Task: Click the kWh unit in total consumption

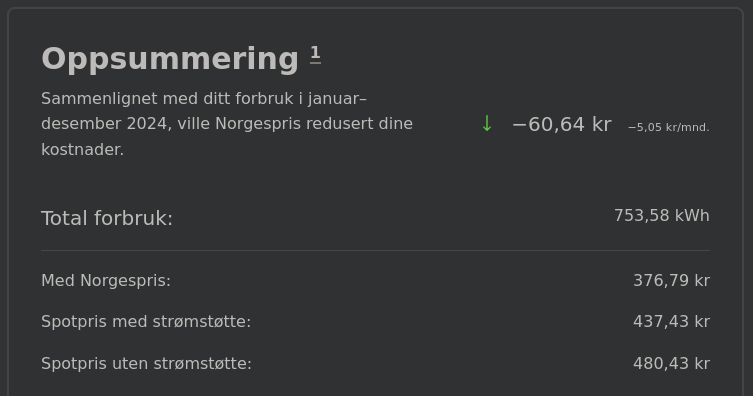Action: (692, 216)
